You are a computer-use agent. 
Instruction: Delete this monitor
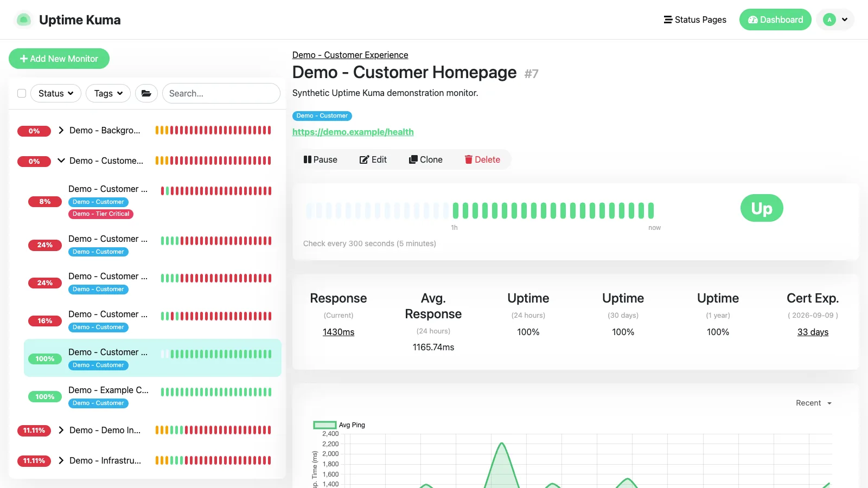coord(482,159)
